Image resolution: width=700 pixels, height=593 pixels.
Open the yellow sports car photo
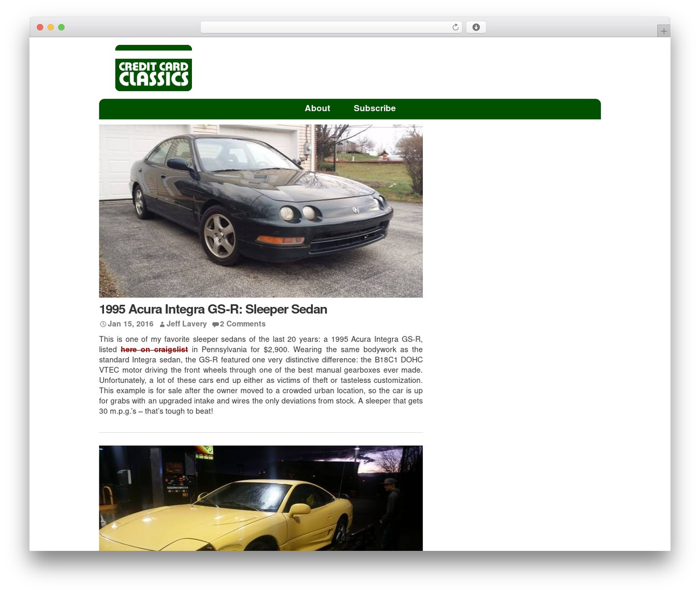(261, 498)
